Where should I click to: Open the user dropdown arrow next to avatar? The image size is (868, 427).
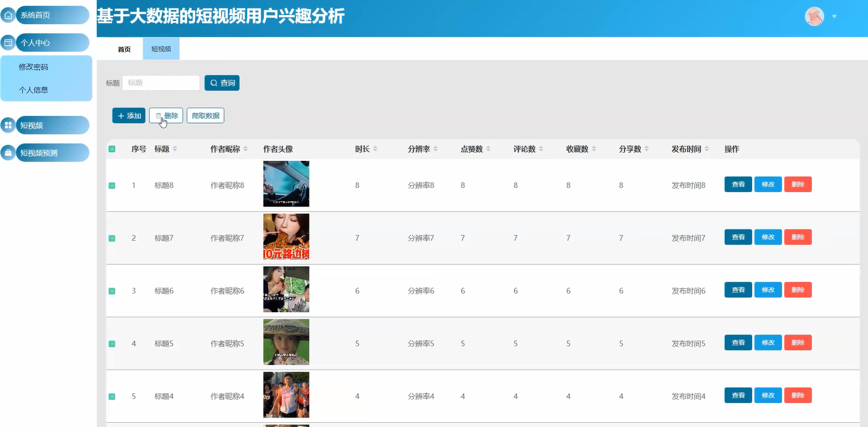click(x=834, y=17)
